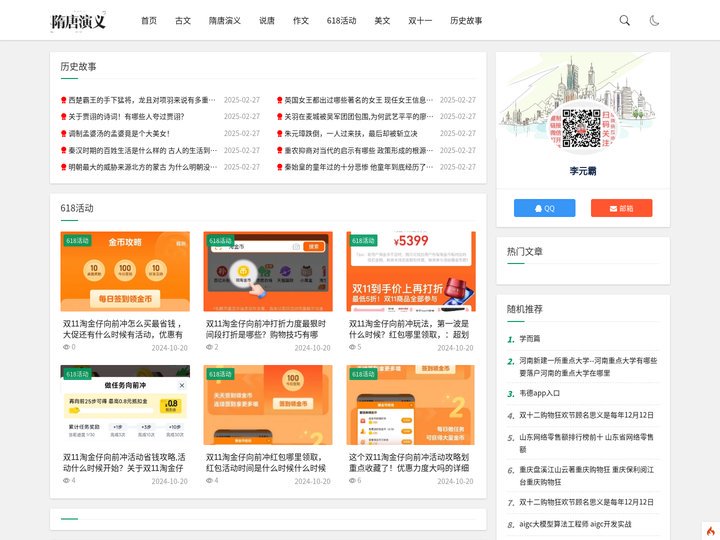Image resolution: width=720 pixels, height=540 pixels.
Task: Open recommended item 重庆盘溪江山云著
Action: 586,476
